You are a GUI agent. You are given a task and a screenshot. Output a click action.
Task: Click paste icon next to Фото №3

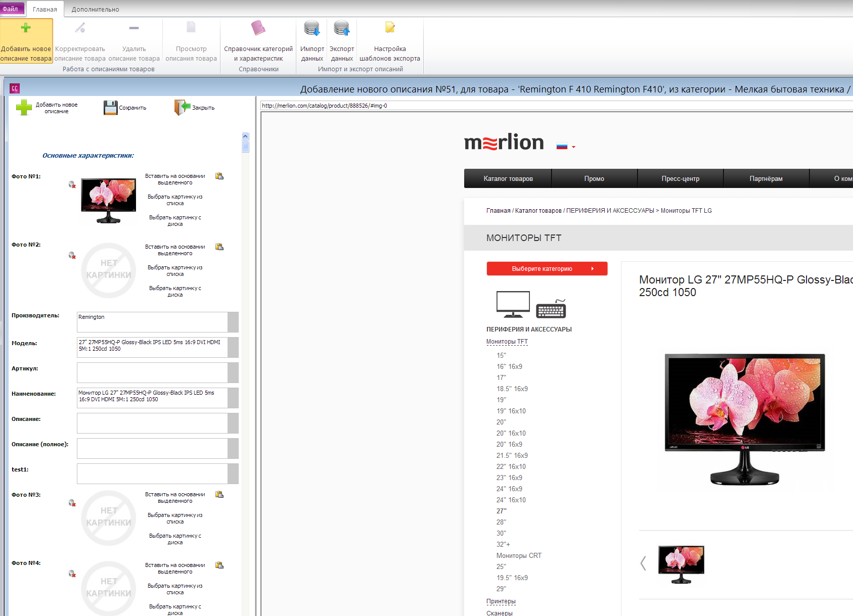[219, 495]
